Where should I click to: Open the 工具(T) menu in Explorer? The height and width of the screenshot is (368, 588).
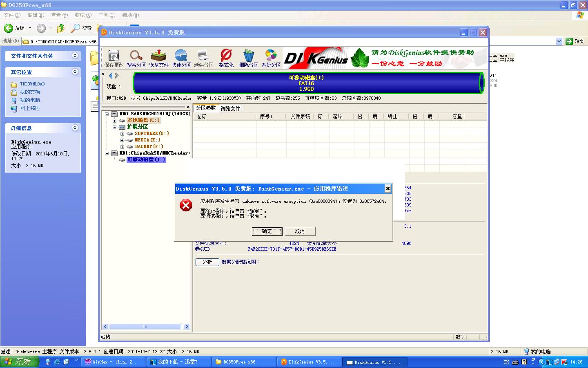click(107, 15)
